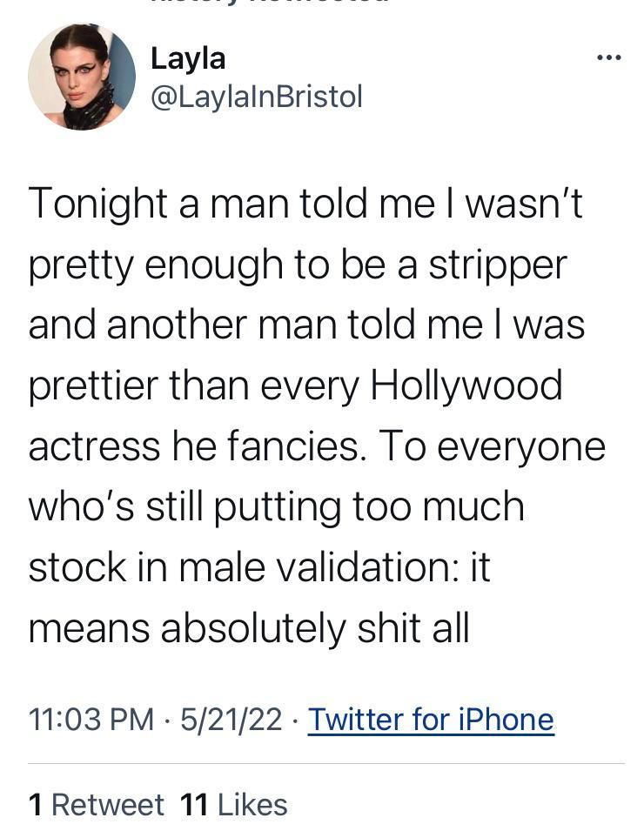Show the 11 Likes list

point(233,804)
